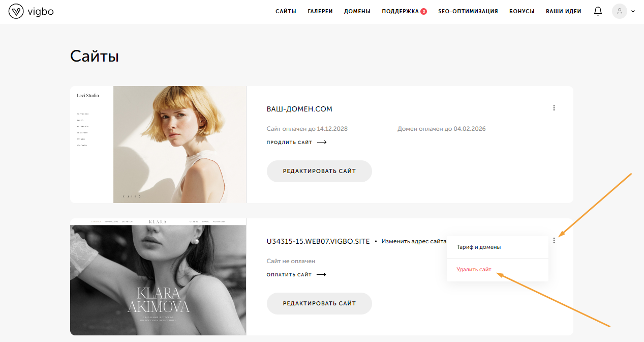Go to Галереи section
This screenshot has height=342, width=644.
[x=320, y=11]
